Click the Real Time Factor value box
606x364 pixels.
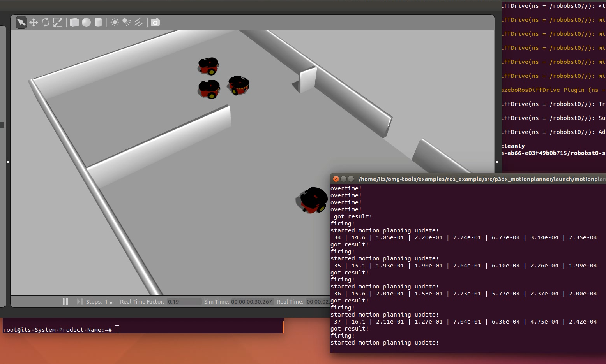pyautogui.click(x=182, y=301)
